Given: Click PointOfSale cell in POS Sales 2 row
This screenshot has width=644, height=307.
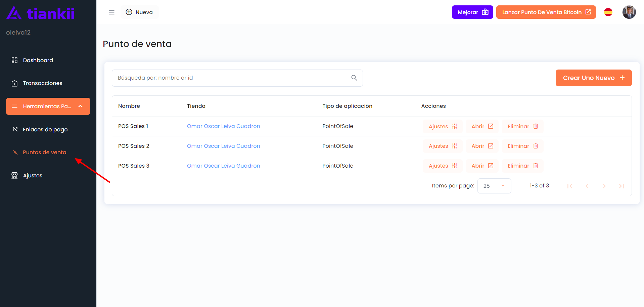Looking at the screenshot, I should point(338,146).
